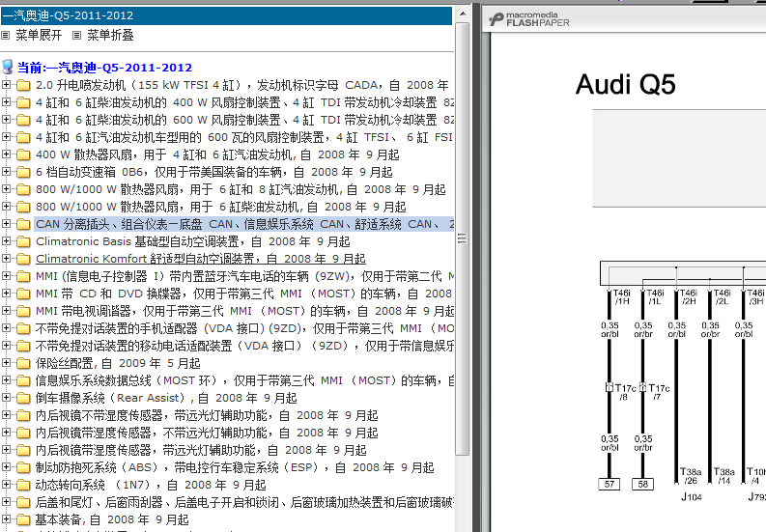Expand the 倒车摄像系统 Rear Assist node
The height and width of the screenshot is (532, 766).
[x=6, y=397]
